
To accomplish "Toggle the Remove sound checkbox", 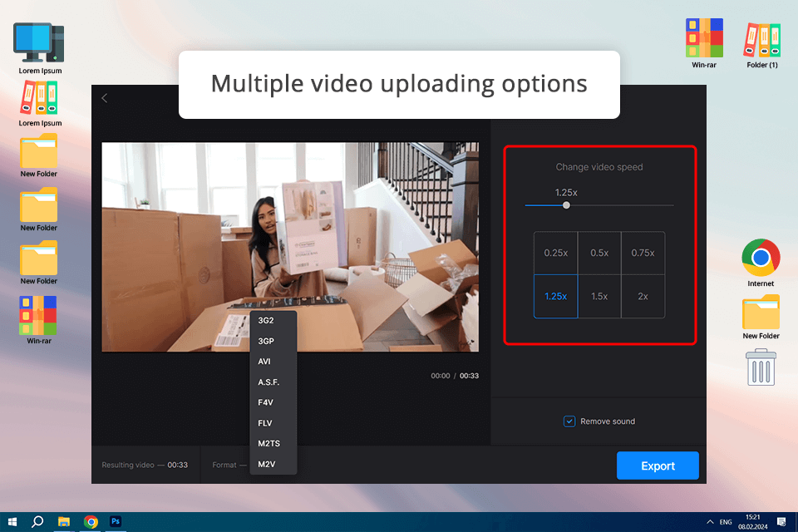I will [x=569, y=421].
